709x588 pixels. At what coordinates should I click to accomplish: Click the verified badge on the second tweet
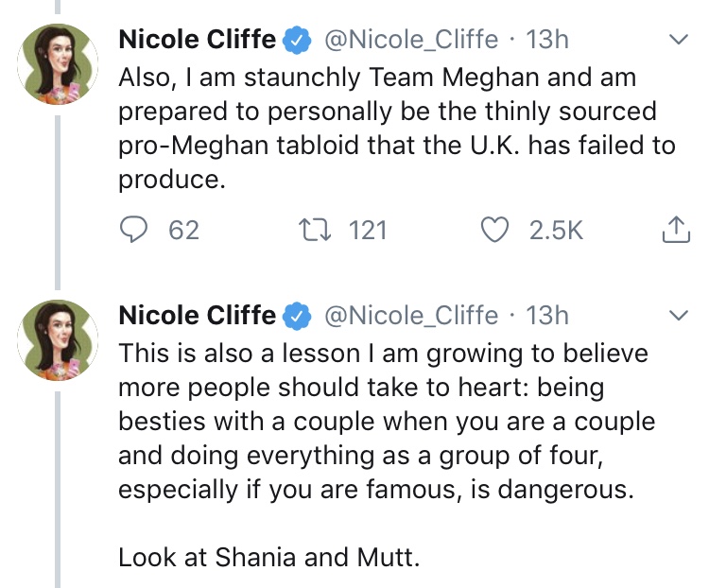(x=300, y=315)
